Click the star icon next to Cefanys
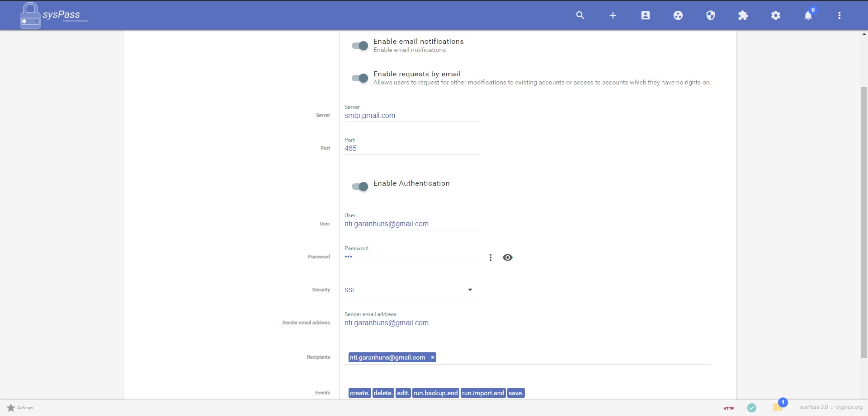Viewport: 868px width, 416px height. coord(11,407)
